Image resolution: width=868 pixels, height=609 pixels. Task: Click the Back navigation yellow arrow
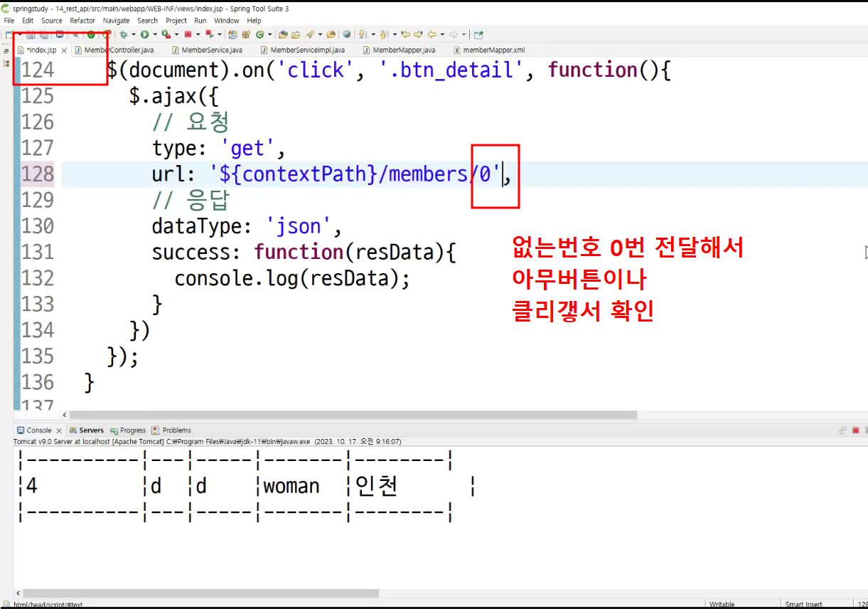[x=432, y=34]
